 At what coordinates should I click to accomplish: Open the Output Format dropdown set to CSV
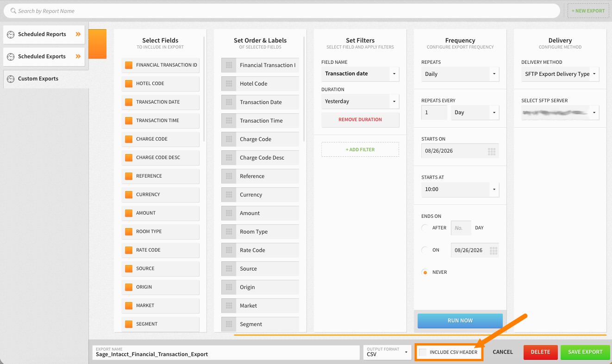pyautogui.click(x=387, y=352)
